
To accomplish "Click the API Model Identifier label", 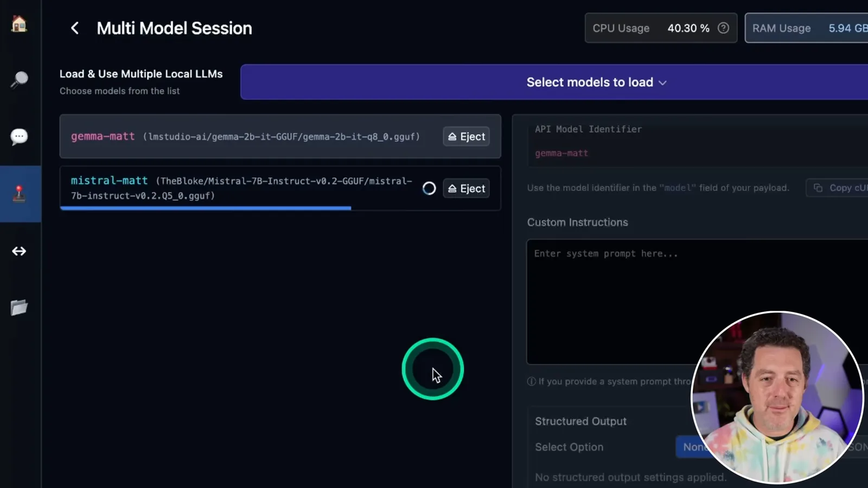I will point(588,129).
